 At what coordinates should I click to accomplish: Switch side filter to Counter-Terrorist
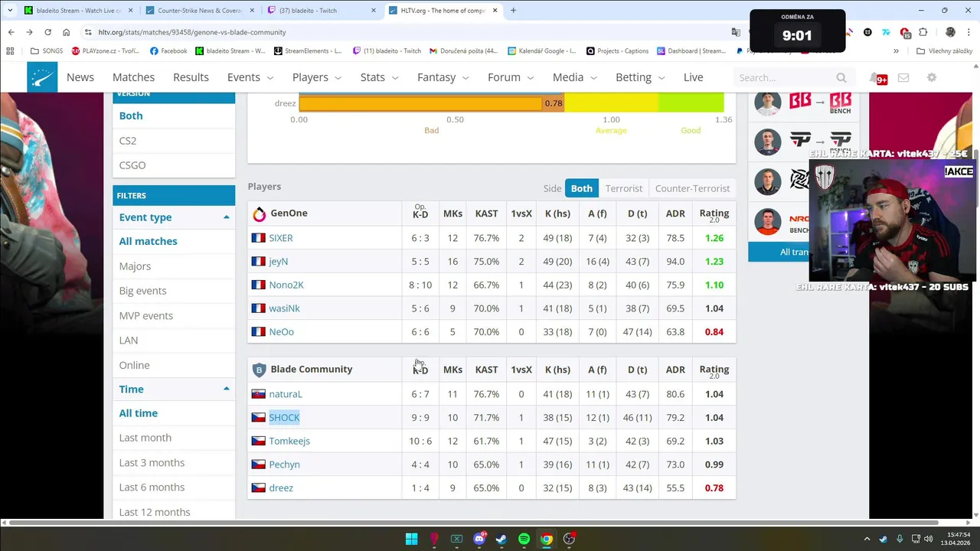[692, 188]
